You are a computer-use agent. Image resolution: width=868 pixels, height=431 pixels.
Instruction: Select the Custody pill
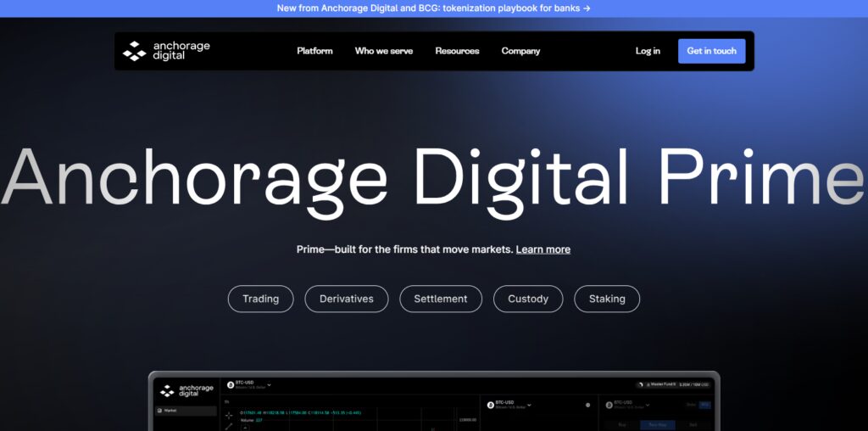click(x=528, y=299)
